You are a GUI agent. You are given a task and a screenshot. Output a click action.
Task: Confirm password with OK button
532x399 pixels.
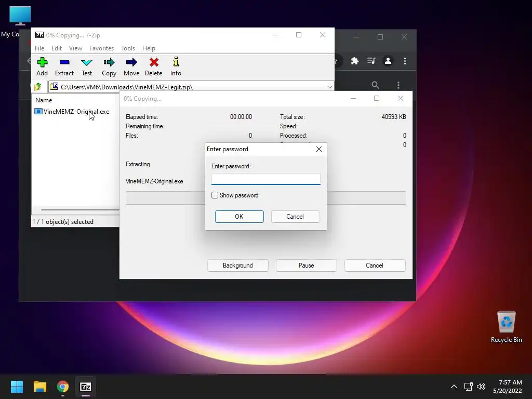[239, 217]
